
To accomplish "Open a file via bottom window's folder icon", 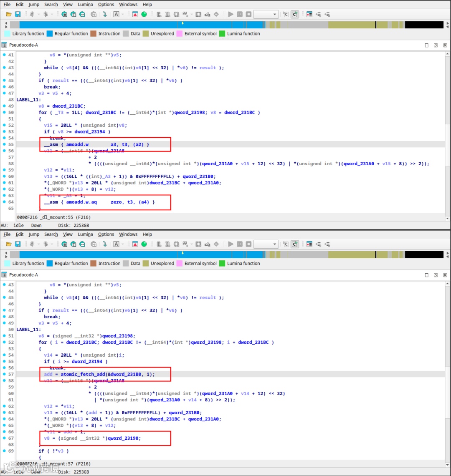I will 8,244.
